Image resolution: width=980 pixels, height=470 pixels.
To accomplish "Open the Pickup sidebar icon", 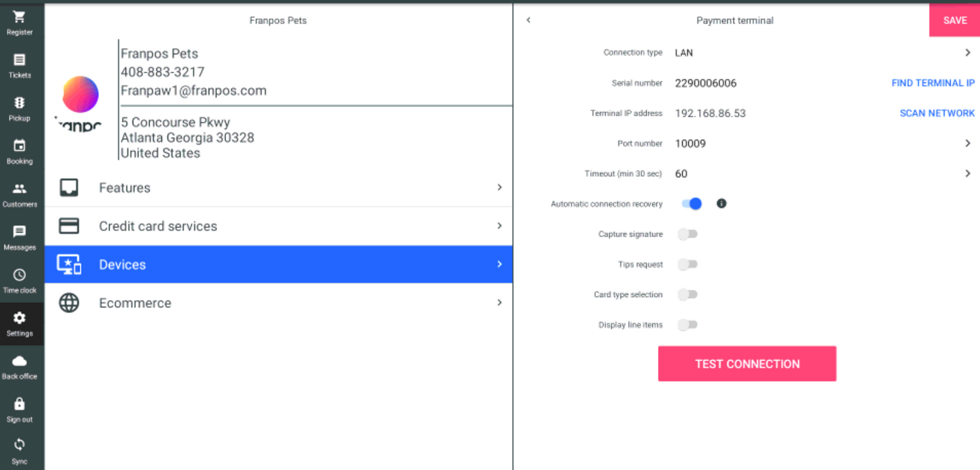I will click(x=20, y=103).
